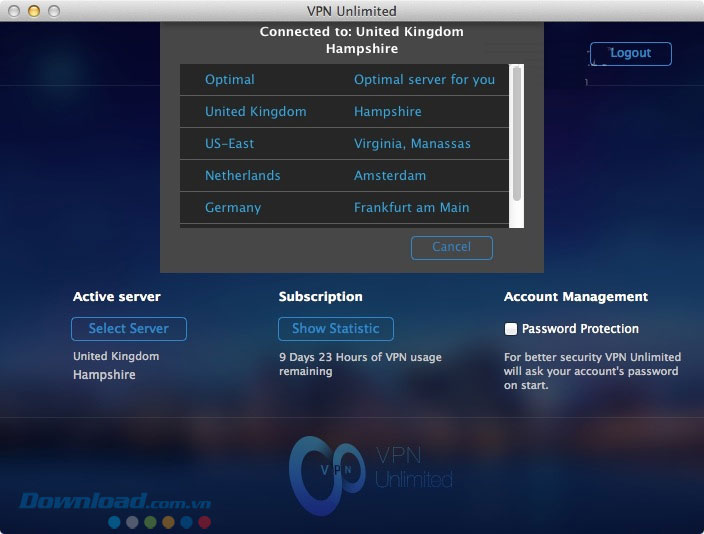Select the Netherlands Amsterdam server

pyautogui.click(x=344, y=176)
